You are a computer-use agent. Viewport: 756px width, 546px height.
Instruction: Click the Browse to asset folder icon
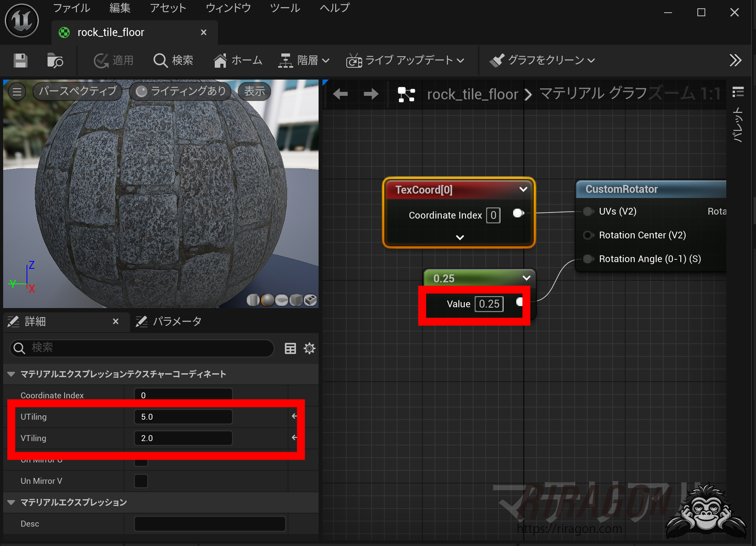point(55,61)
